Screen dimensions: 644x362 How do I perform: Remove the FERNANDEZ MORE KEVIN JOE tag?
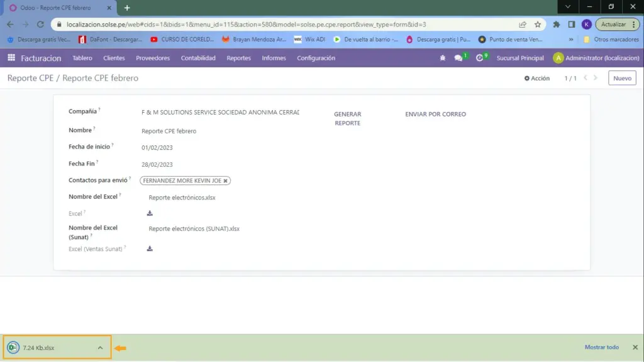click(226, 181)
